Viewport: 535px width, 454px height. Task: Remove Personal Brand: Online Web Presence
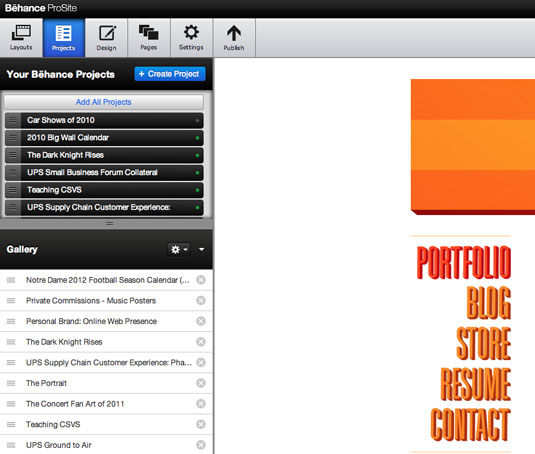pos(201,321)
